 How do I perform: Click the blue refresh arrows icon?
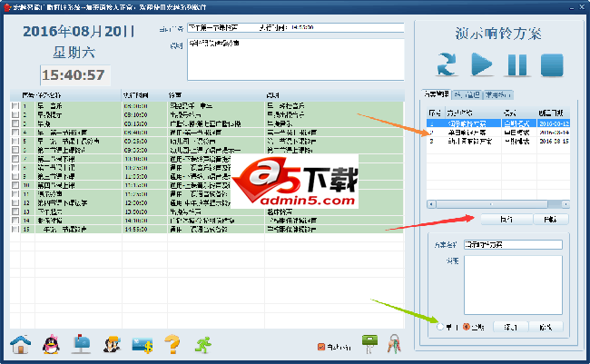click(447, 64)
